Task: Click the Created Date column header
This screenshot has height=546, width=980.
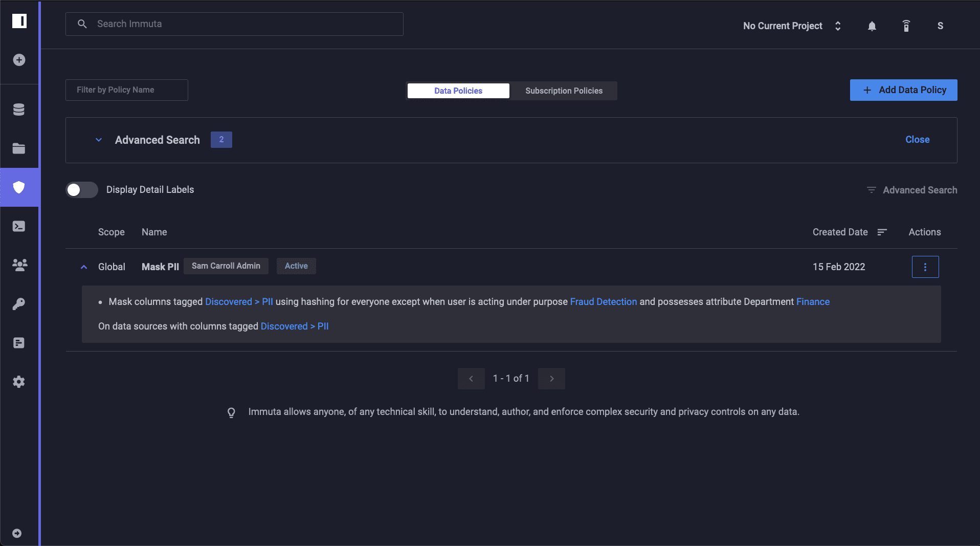Action: 840,232
